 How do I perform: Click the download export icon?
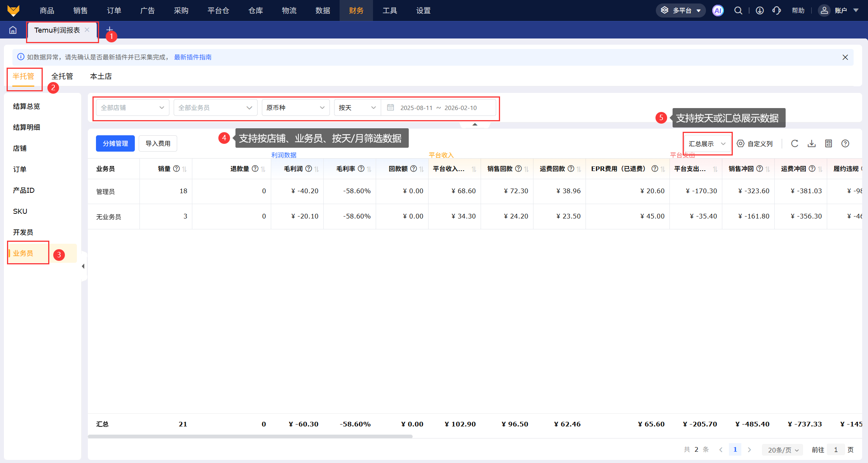[x=812, y=143]
